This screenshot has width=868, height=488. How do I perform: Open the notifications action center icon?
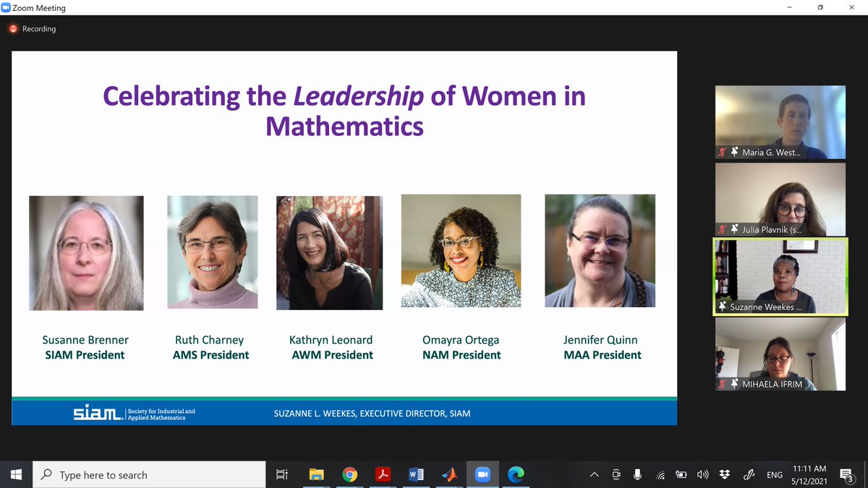(x=846, y=475)
